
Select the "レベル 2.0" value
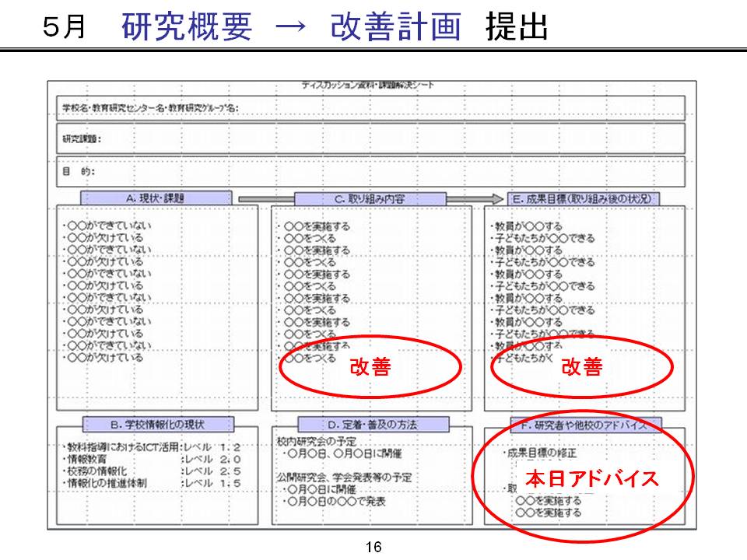212,459
